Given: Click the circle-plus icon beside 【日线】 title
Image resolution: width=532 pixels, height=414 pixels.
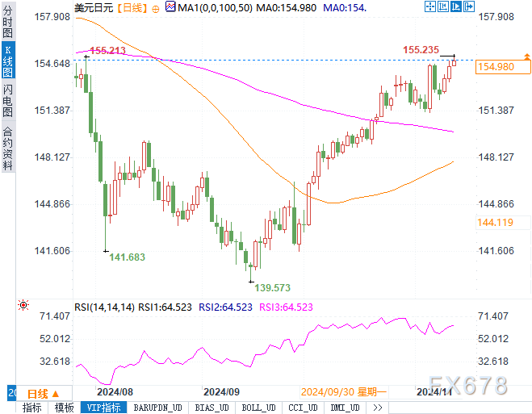Looking at the screenshot, I should tap(156, 7).
